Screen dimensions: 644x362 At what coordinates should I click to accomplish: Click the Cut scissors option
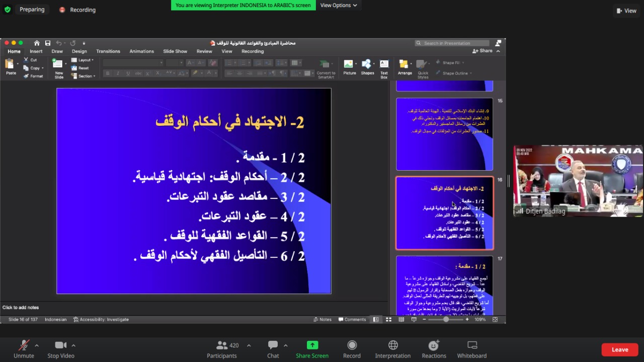(30, 60)
